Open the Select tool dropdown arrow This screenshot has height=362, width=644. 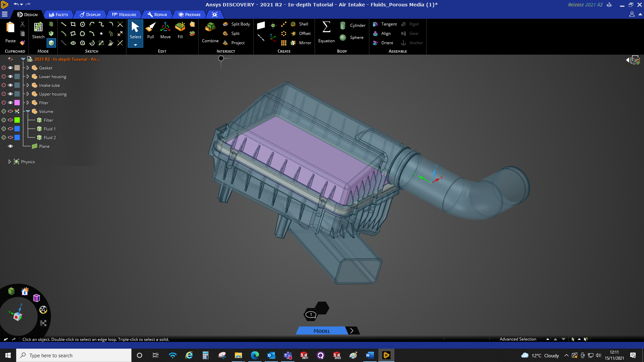click(136, 45)
